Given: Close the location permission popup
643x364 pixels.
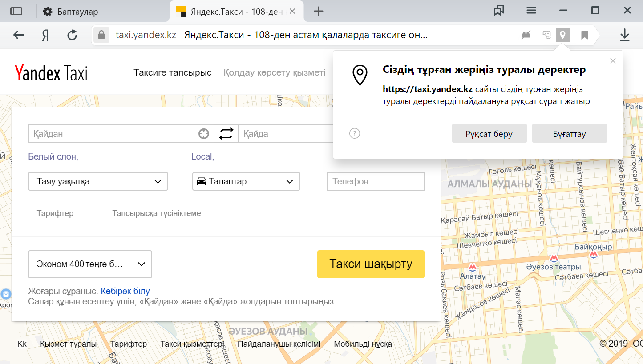Looking at the screenshot, I should tap(613, 61).
